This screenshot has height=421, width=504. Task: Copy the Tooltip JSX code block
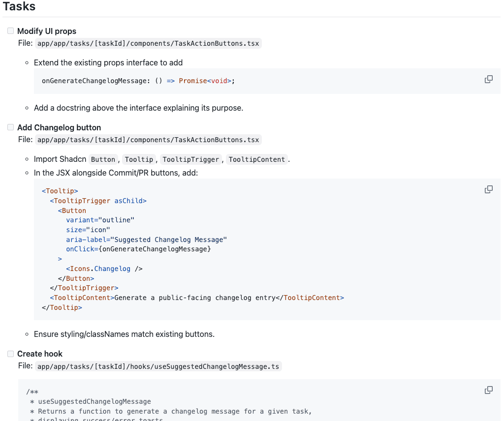[488, 189]
